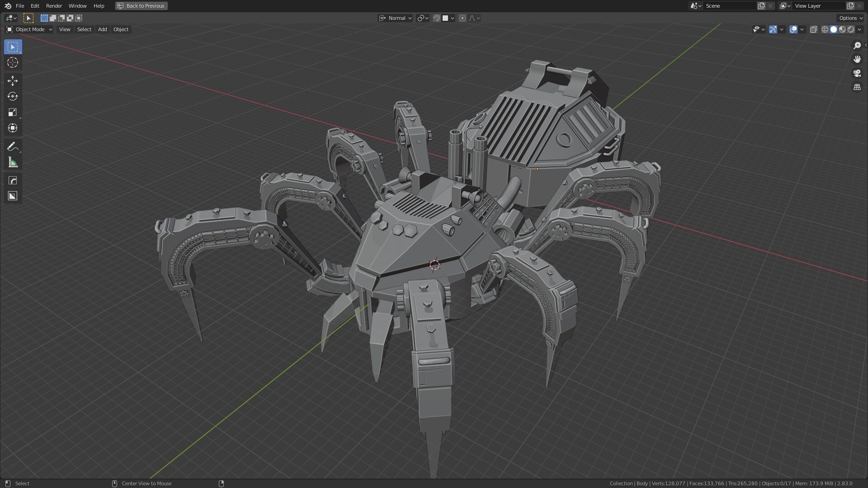This screenshot has height=488, width=868.
Task: Click the camera view icon
Action: 857,73
